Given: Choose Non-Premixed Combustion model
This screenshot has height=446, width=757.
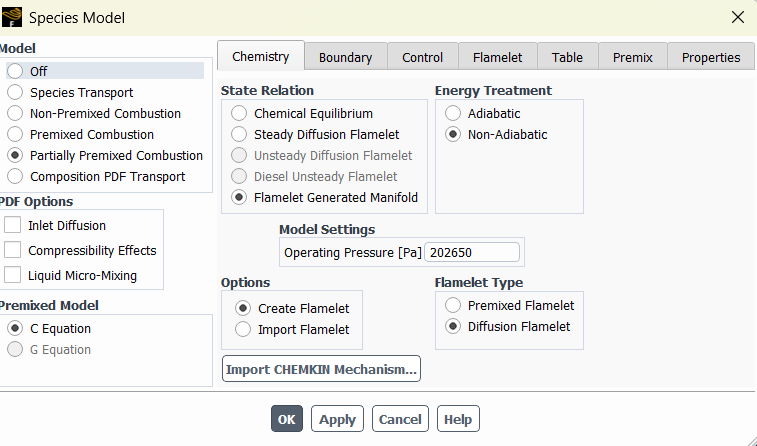Looking at the screenshot, I should coord(15,113).
